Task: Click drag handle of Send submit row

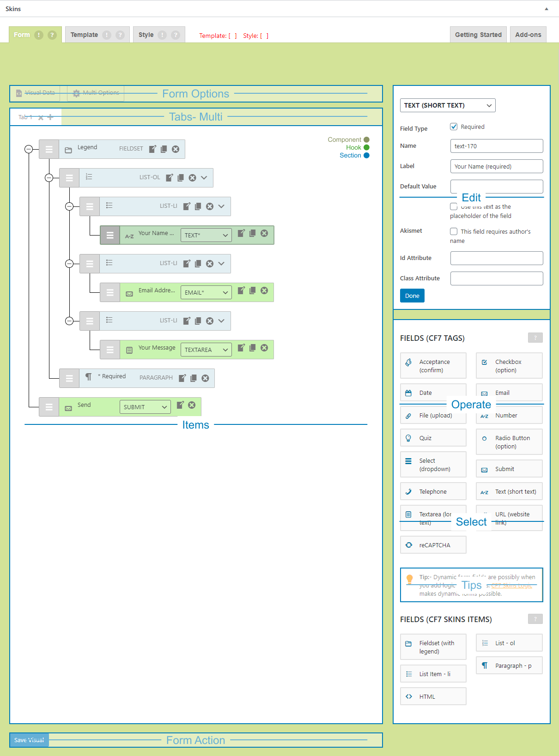Action: click(49, 407)
